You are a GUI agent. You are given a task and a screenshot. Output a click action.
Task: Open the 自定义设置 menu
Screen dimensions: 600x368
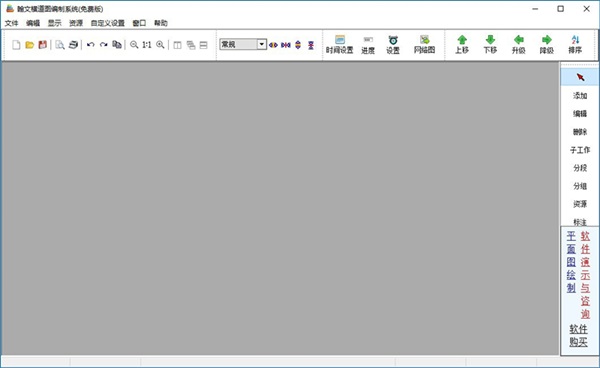[x=108, y=23]
